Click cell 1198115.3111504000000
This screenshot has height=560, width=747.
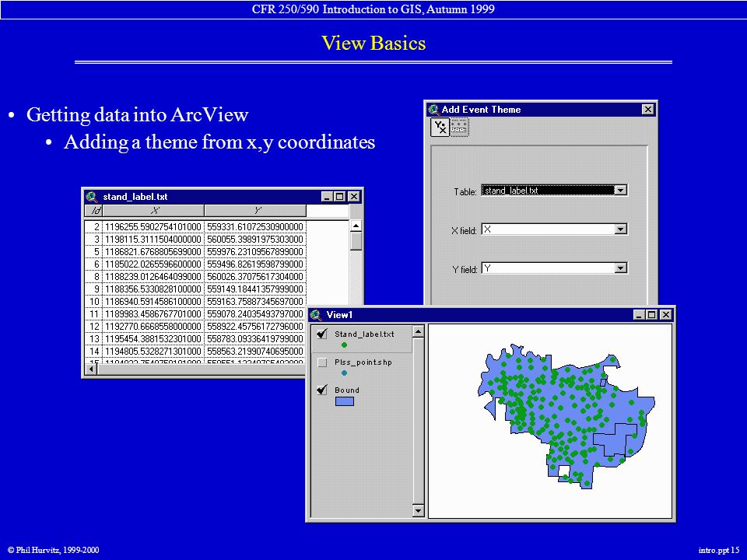coord(153,239)
